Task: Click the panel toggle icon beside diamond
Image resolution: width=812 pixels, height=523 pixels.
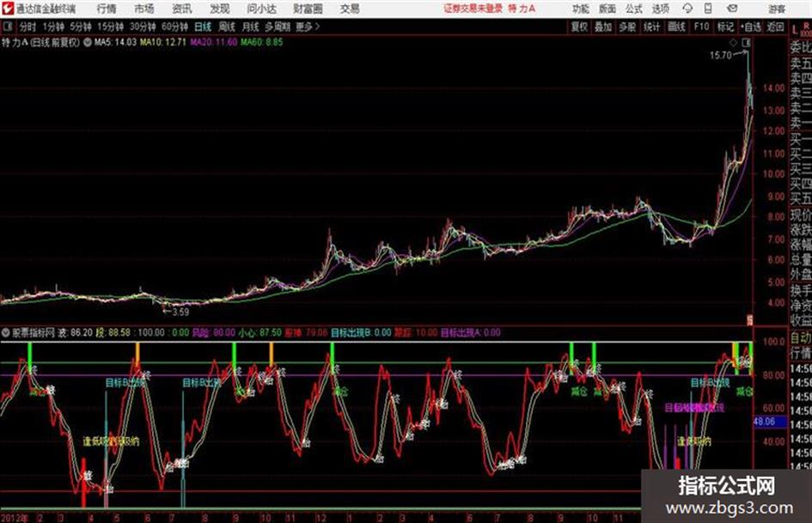Action: [x=746, y=42]
